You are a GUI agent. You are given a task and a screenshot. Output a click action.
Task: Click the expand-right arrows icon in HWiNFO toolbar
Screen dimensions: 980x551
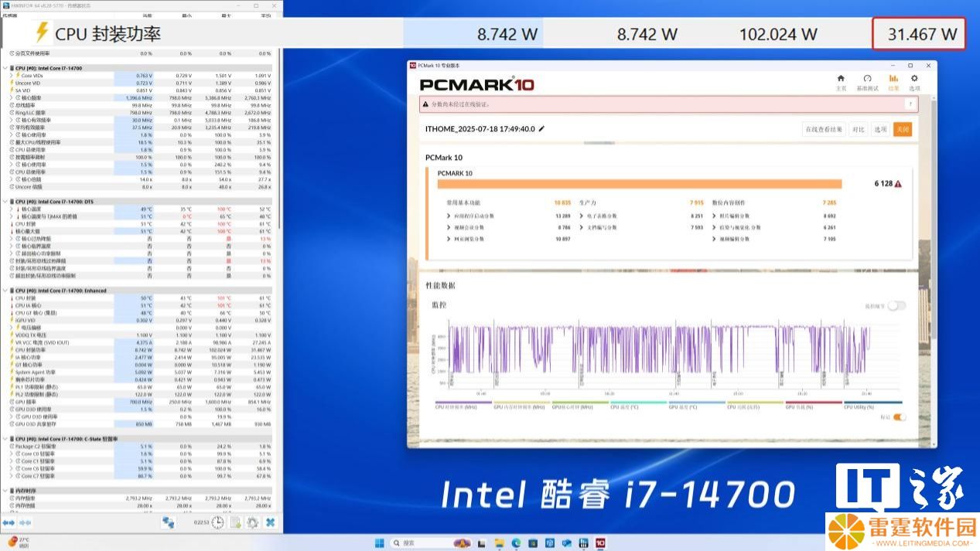tap(25, 522)
